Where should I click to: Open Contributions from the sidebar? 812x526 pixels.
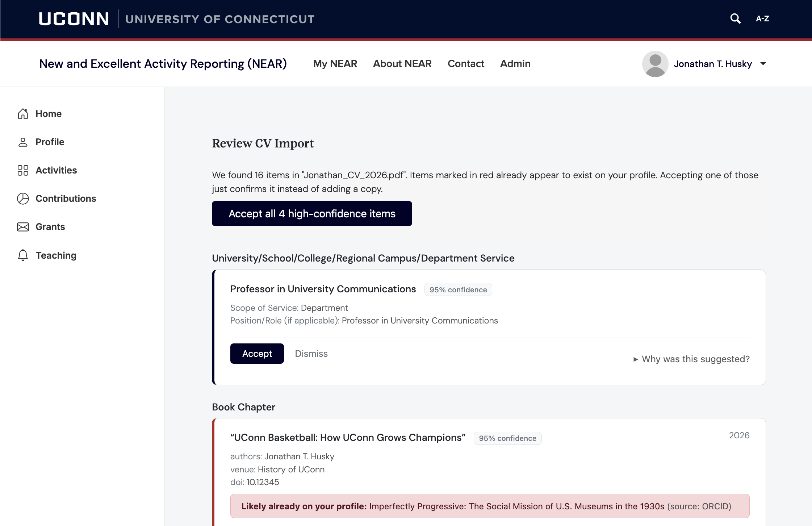tap(66, 199)
